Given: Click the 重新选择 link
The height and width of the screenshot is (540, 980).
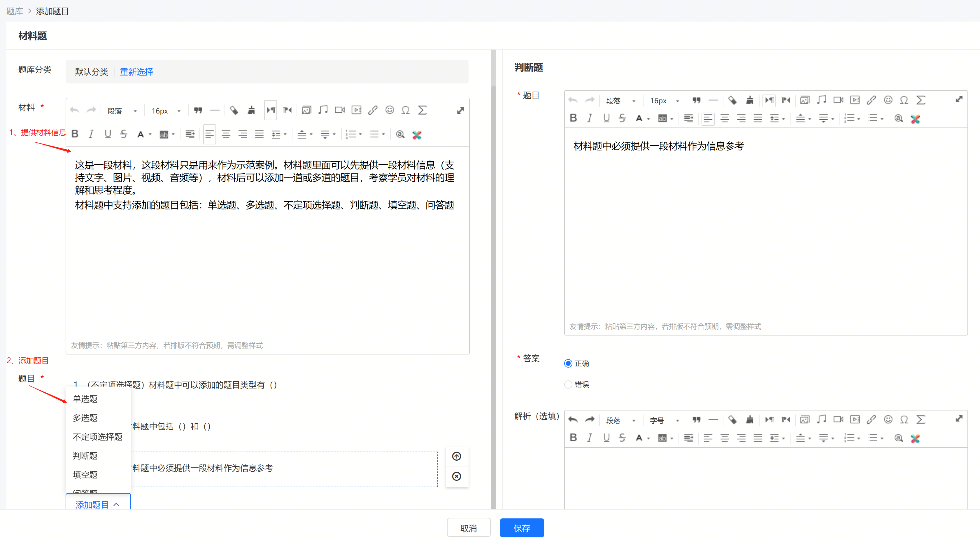Looking at the screenshot, I should (x=136, y=71).
